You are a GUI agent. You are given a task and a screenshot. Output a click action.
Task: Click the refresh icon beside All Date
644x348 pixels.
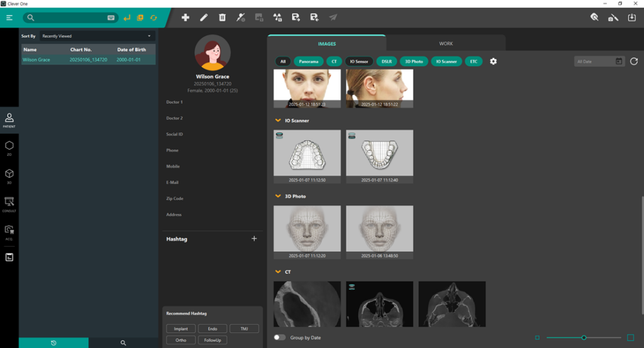(633, 62)
